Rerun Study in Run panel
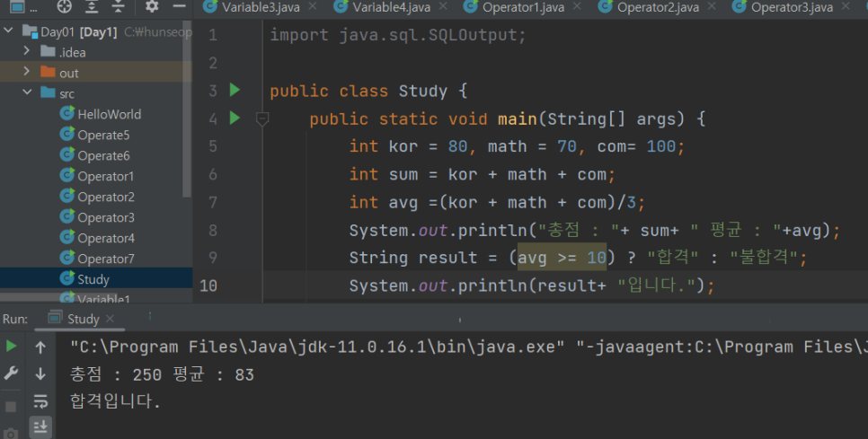 tap(11, 347)
